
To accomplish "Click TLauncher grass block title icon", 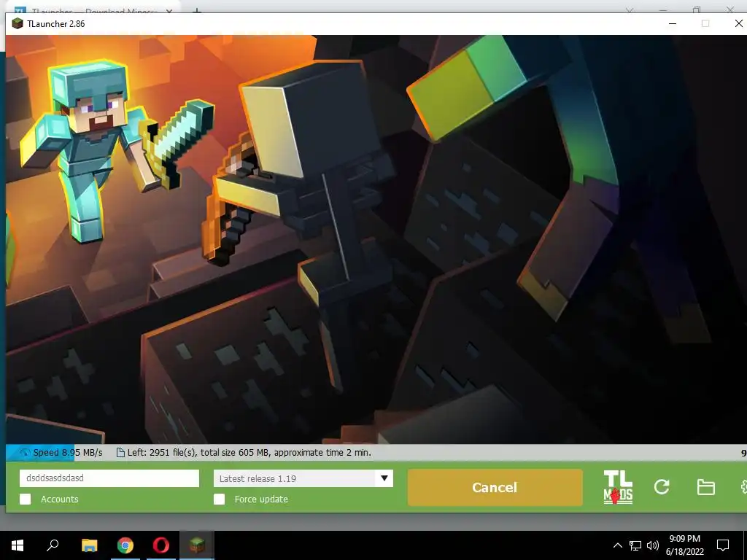I will [18, 24].
